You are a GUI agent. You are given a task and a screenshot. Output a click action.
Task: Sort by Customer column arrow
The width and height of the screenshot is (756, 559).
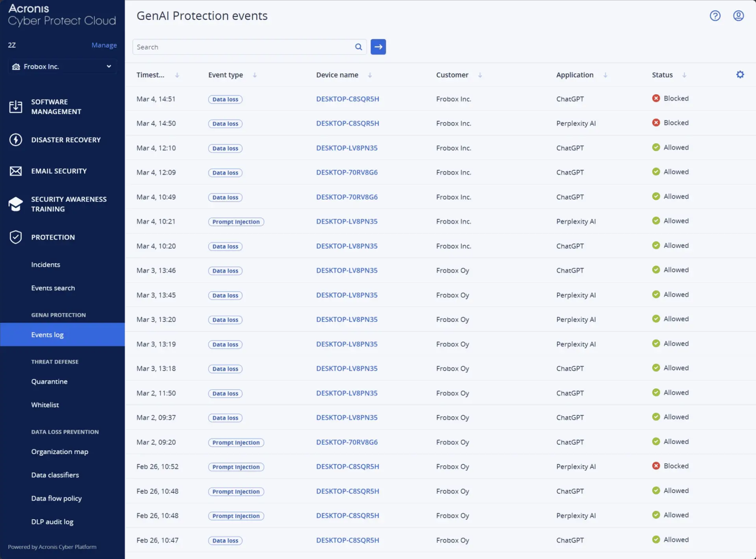click(x=480, y=75)
